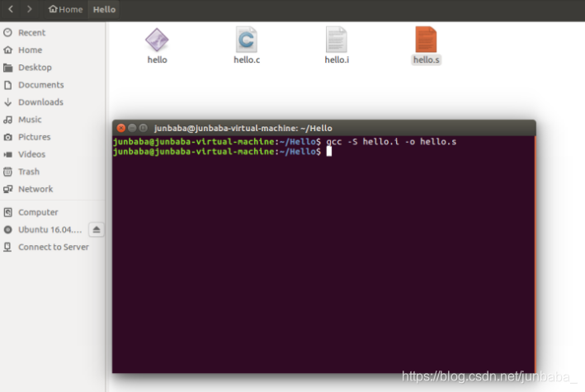Open Downloads in the sidebar
585x392 pixels.
[x=52, y=102]
